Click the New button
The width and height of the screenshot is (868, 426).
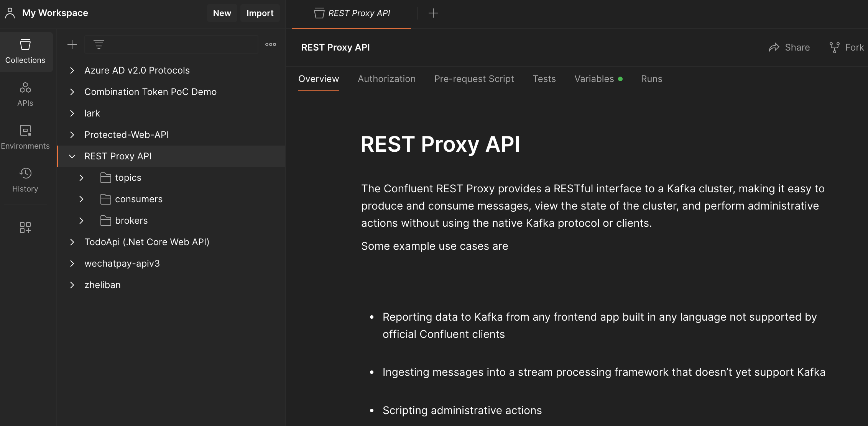(222, 13)
